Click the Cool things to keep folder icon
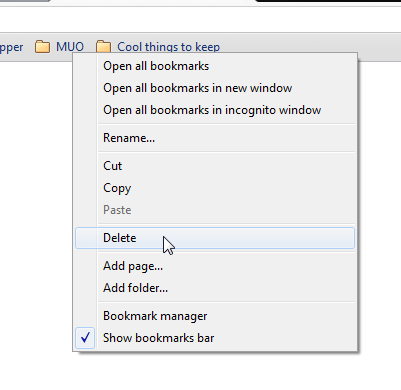The image size is (401, 390). pos(103,46)
